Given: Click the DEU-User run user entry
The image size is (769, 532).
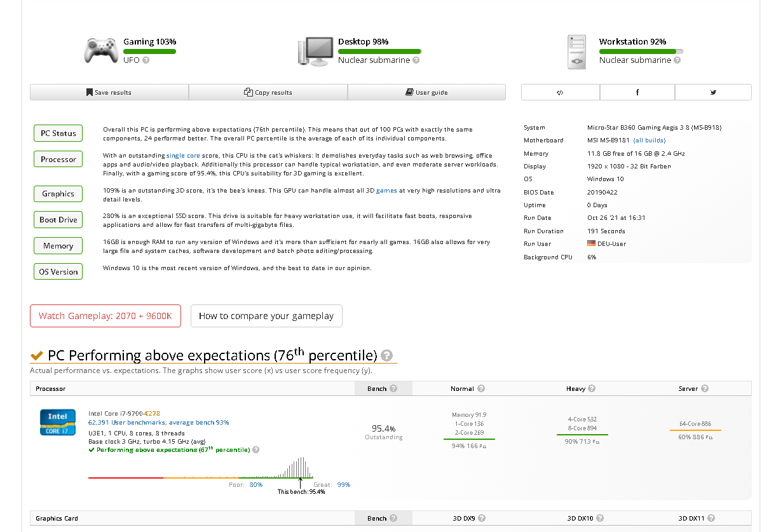Looking at the screenshot, I should 607,244.
